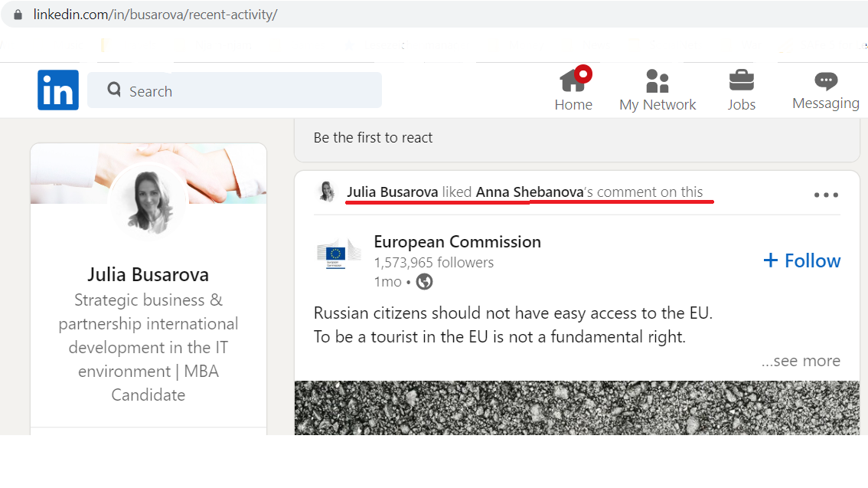Click the European Commission logo thumbnail
This screenshot has width=868, height=488.
[338, 254]
